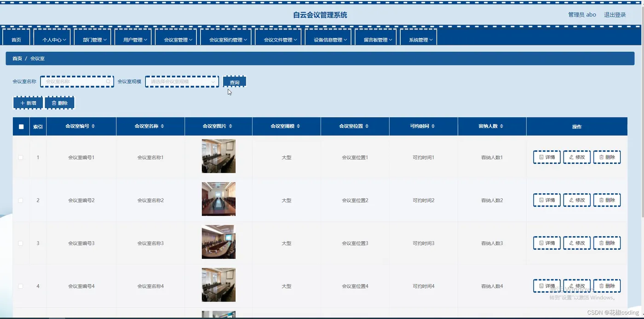Open the 会议室规模 dropdown selector
The width and height of the screenshot is (644, 319).
point(182,81)
